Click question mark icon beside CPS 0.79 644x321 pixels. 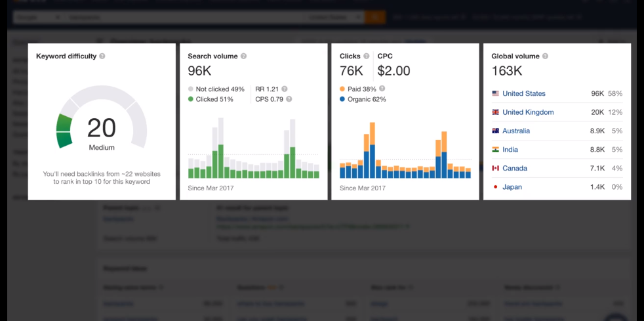click(x=289, y=100)
